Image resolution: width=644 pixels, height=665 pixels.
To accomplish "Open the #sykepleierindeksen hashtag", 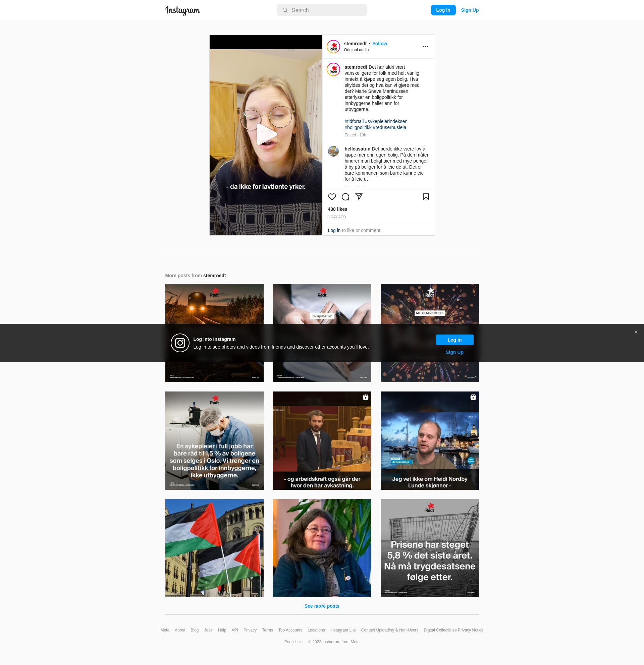I will pos(386,121).
